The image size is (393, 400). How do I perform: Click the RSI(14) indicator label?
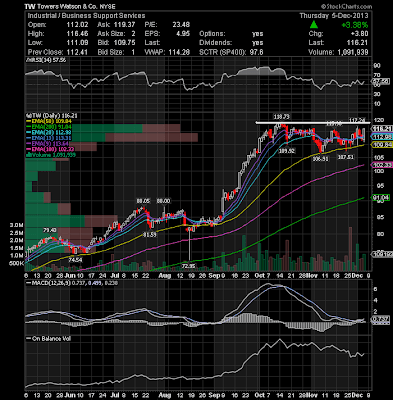coord(46,60)
